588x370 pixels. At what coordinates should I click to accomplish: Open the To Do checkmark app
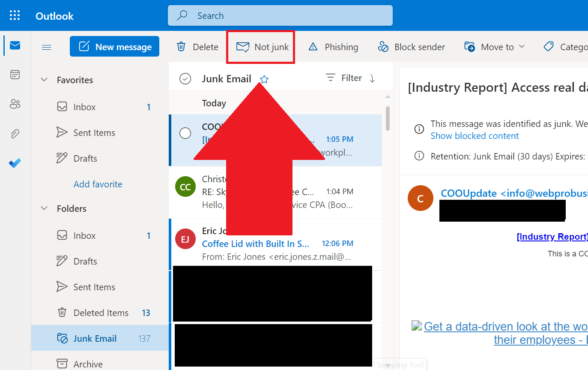pyautogui.click(x=15, y=163)
